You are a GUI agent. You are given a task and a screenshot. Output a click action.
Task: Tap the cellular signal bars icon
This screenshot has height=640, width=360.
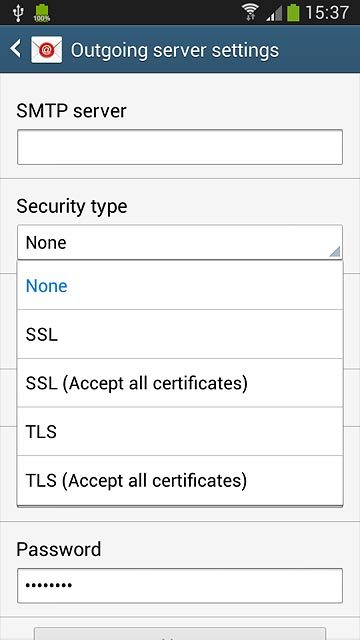(x=274, y=13)
